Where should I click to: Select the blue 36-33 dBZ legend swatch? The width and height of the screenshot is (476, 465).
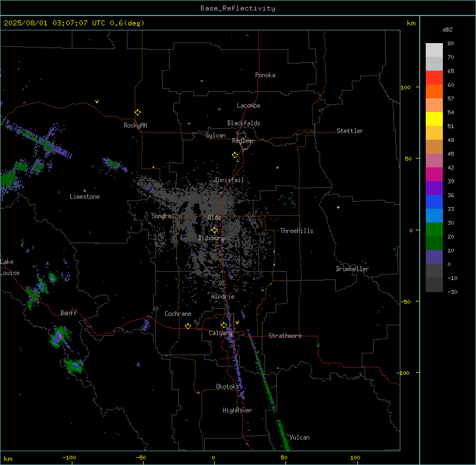pyautogui.click(x=434, y=202)
